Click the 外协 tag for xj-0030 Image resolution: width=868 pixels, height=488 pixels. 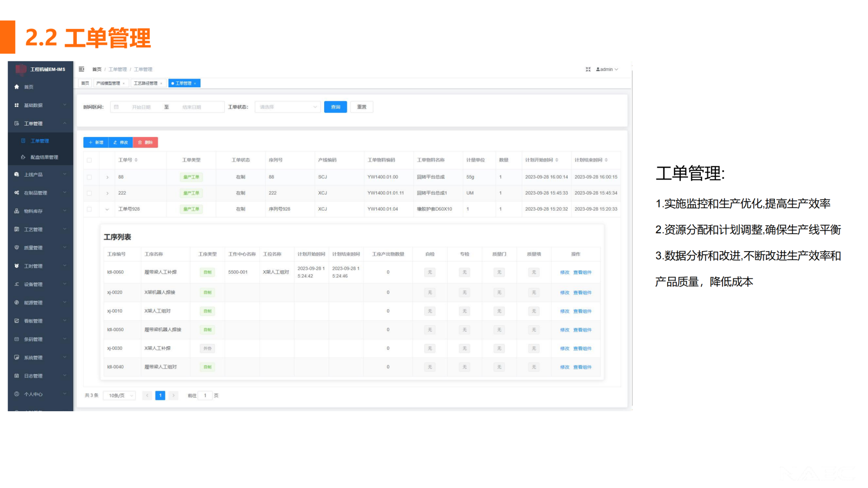(208, 349)
